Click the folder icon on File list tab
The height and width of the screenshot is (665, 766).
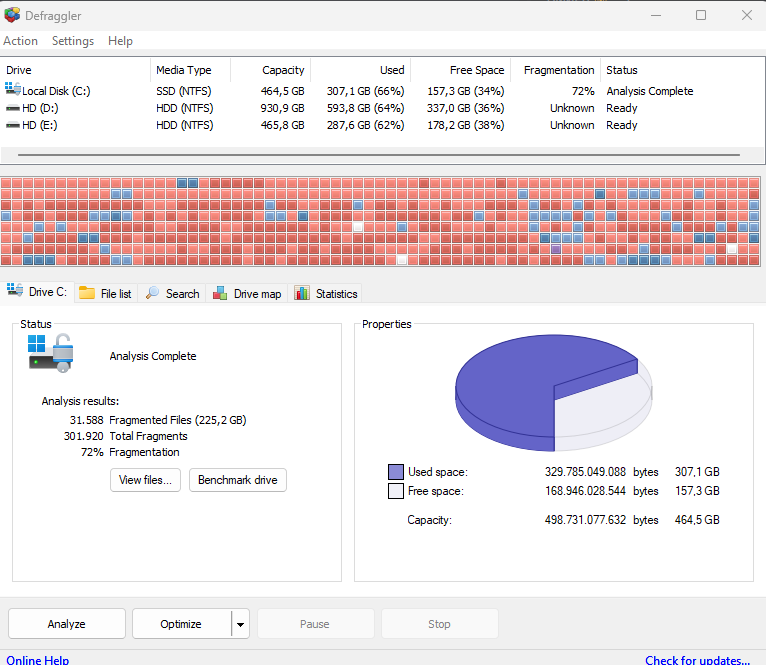[87, 293]
